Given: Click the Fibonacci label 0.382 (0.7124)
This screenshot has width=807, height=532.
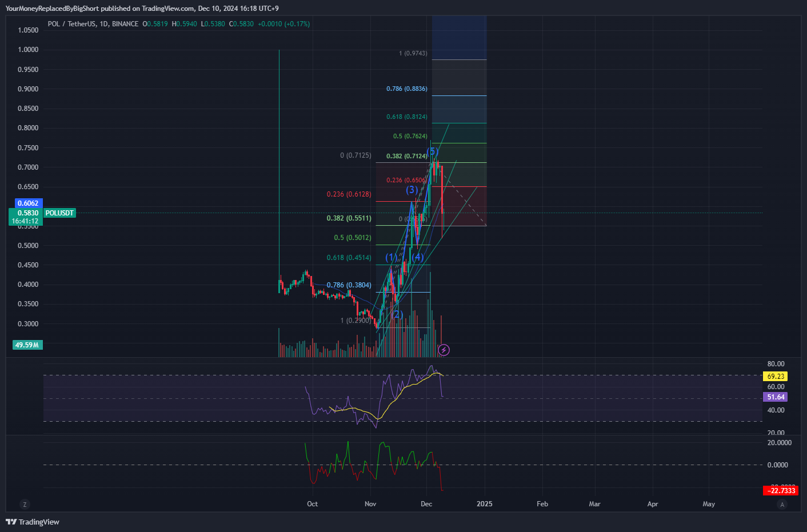Looking at the screenshot, I should [406, 156].
